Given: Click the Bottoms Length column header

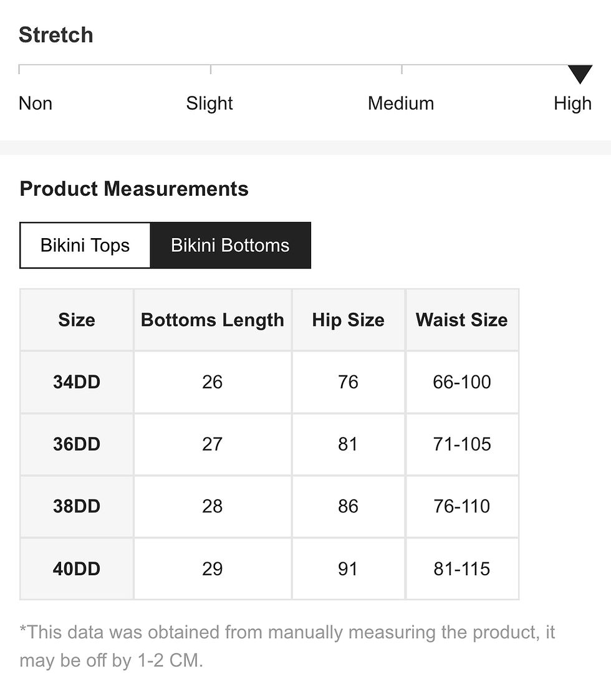Looking at the screenshot, I should [x=213, y=320].
